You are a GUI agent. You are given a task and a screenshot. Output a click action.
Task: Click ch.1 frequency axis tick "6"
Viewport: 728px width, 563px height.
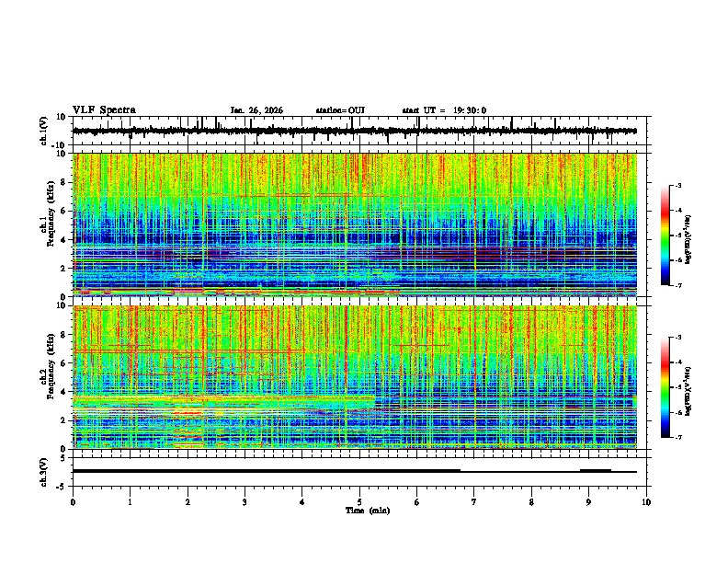(x=64, y=212)
